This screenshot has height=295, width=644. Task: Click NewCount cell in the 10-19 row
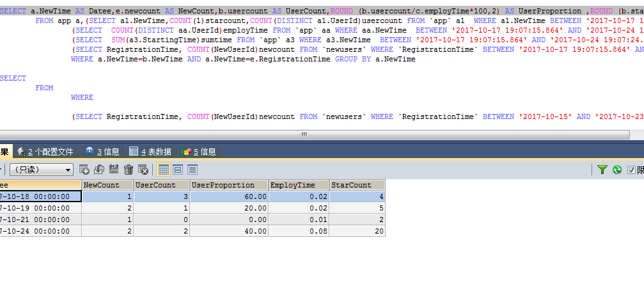click(x=107, y=208)
